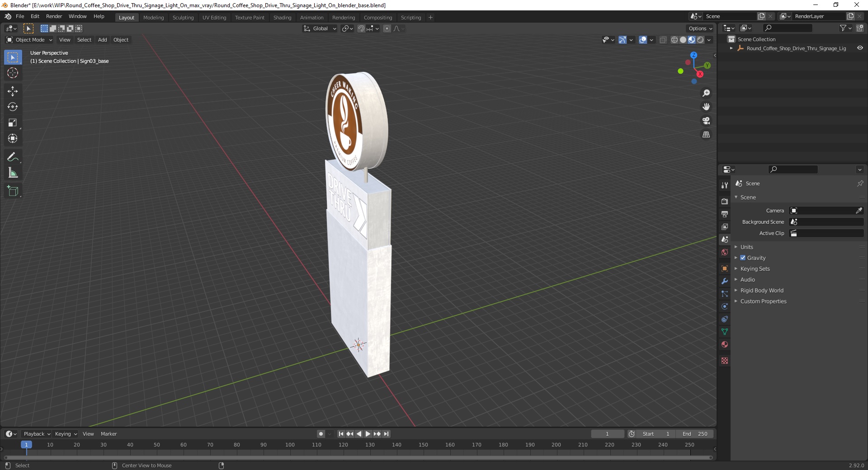Open the Add menu in viewport header
The height and width of the screenshot is (470, 868).
point(103,40)
